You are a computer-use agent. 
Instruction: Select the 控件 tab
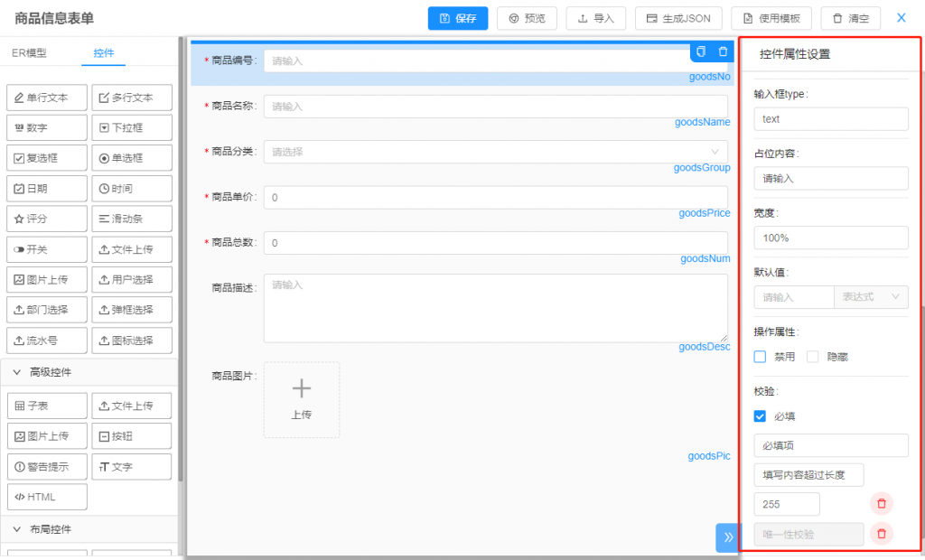click(104, 53)
